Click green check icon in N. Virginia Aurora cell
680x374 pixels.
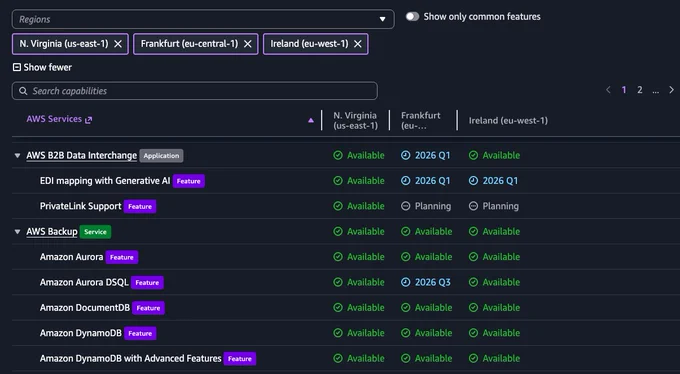tap(338, 257)
